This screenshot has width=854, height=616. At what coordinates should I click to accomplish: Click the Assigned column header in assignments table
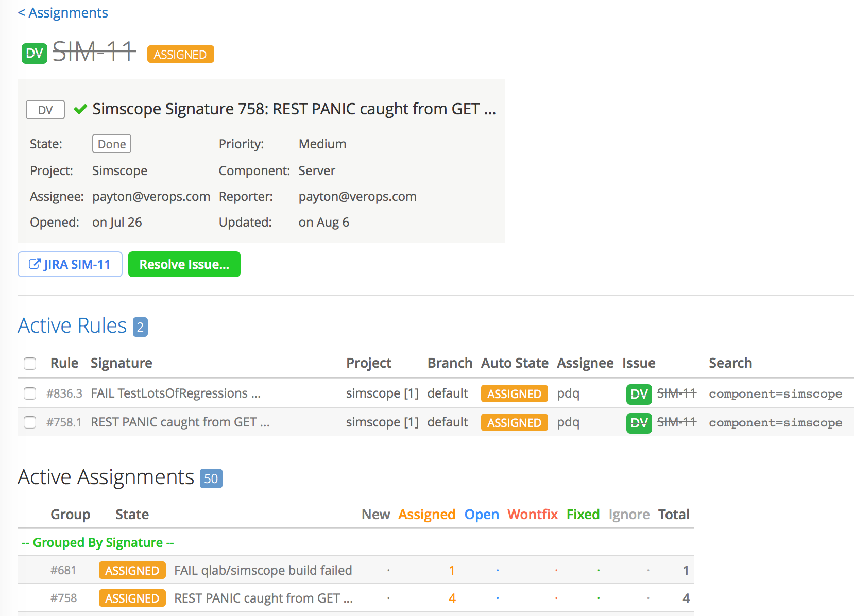[x=426, y=515]
